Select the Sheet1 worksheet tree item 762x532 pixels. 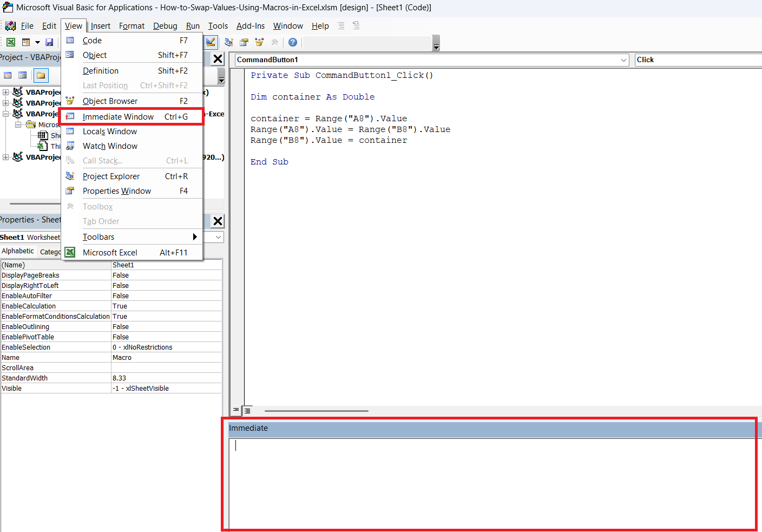pyautogui.click(x=49, y=135)
